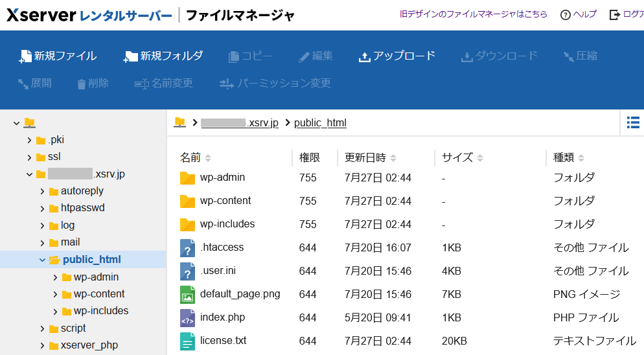
Task: Click the New File (新規ファイル) toolbar icon
Action: (x=25, y=56)
